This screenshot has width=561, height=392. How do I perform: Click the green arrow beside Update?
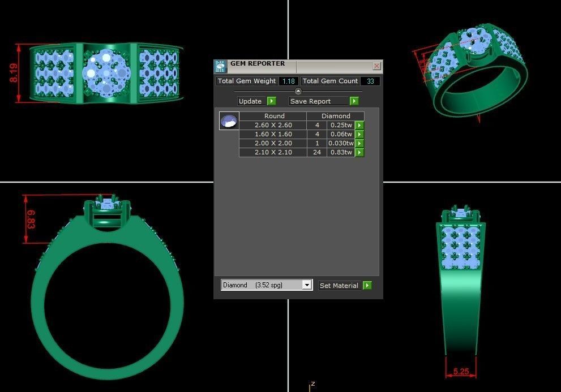272,101
